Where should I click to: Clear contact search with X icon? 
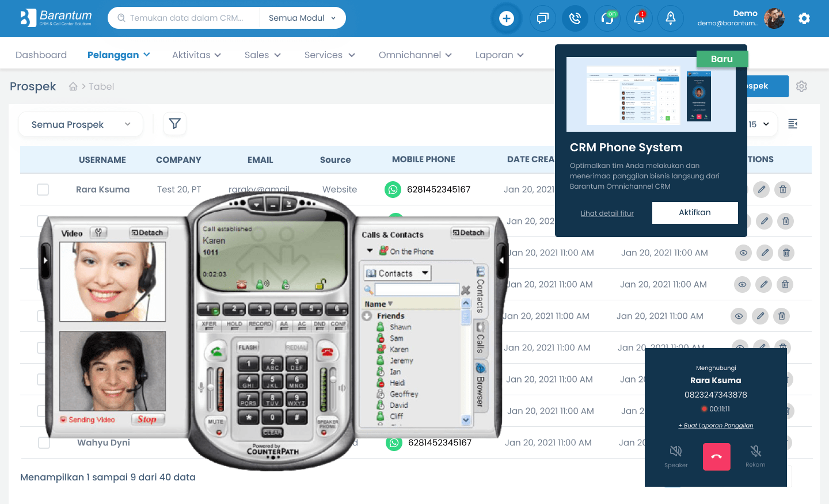(466, 290)
